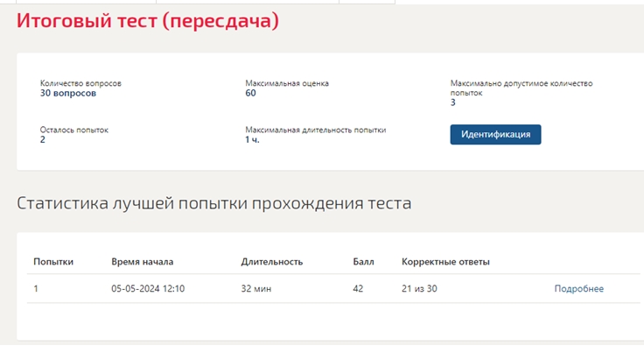
Task: Click the 30 вопросов value
Action: pos(68,94)
